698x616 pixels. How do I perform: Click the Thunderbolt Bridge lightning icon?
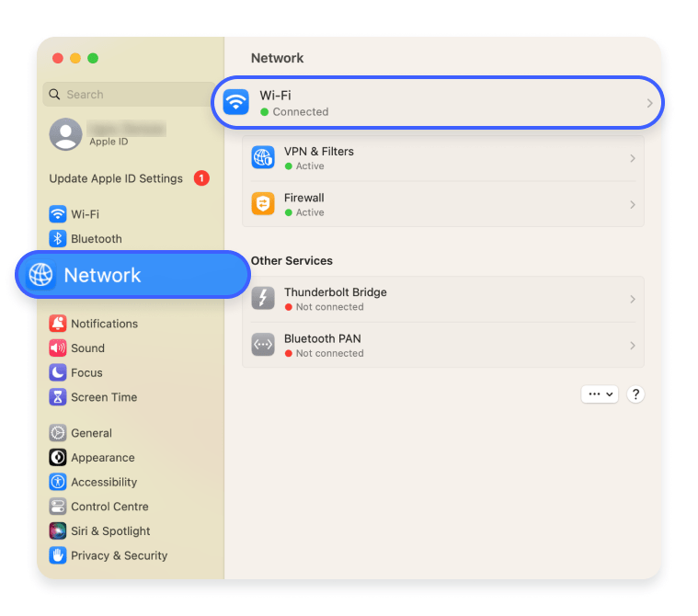coord(263,298)
